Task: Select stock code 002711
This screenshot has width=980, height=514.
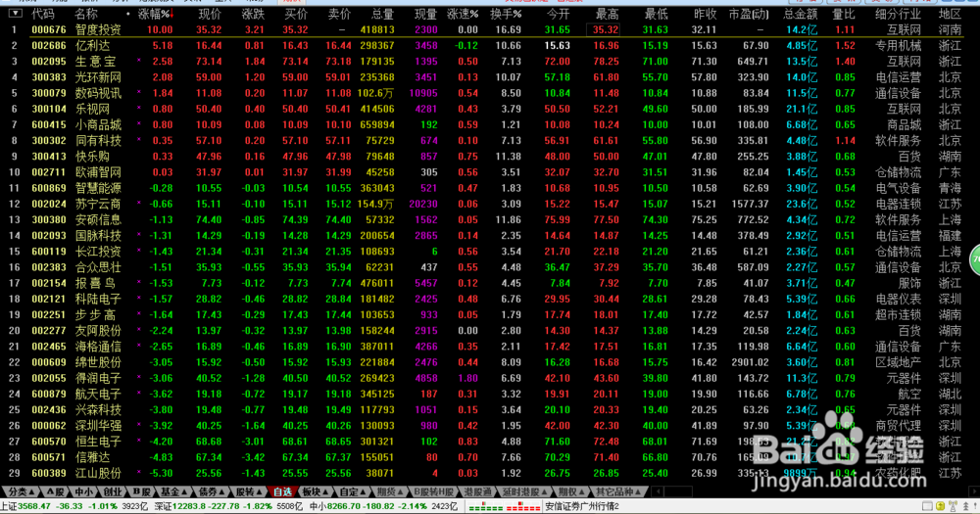Action: [49, 172]
